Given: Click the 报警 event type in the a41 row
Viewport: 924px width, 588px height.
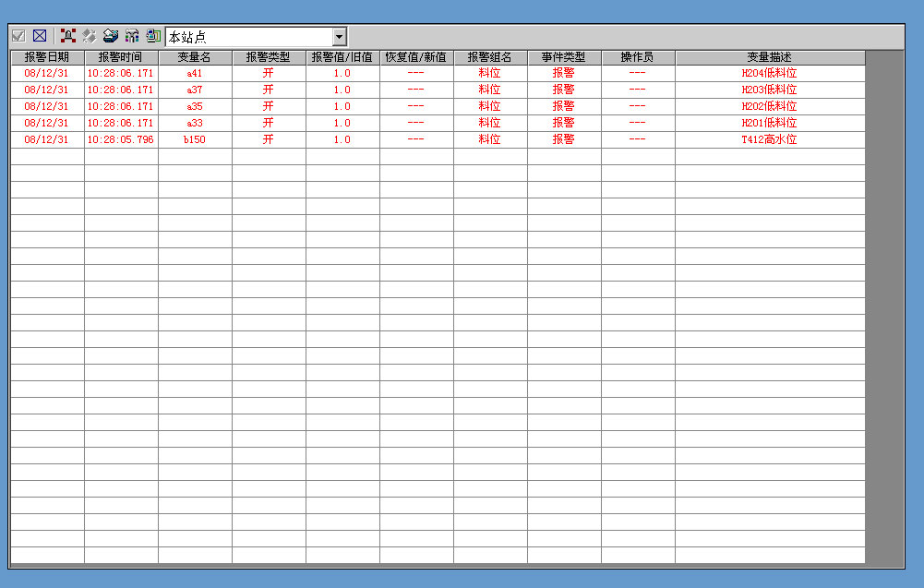Looking at the screenshot, I should [564, 73].
